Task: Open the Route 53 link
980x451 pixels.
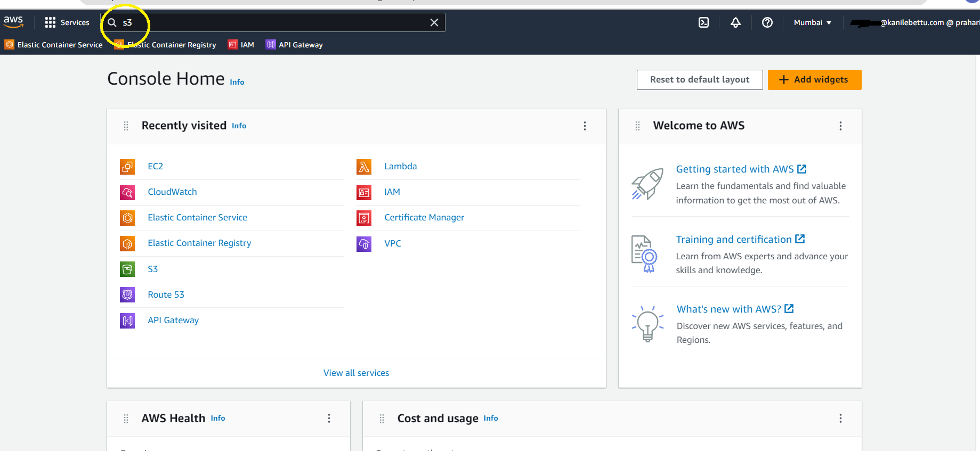Action: (166, 294)
